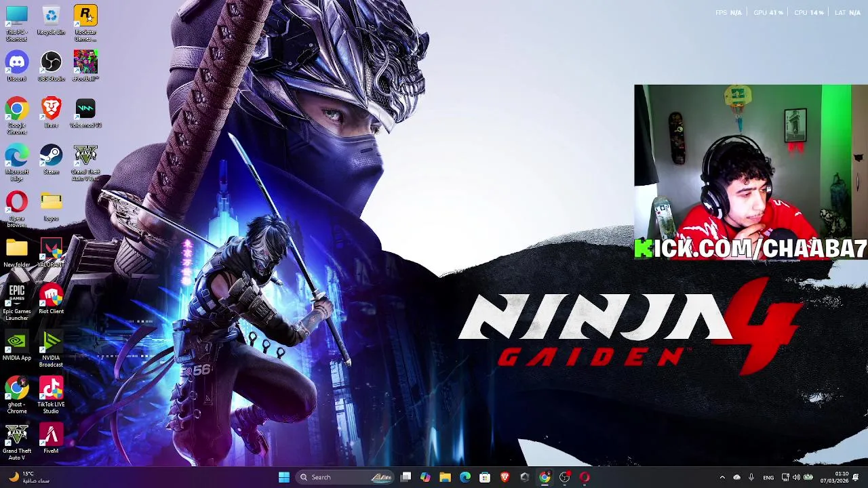
Task: Click the microphone tray icon
Action: (x=751, y=477)
